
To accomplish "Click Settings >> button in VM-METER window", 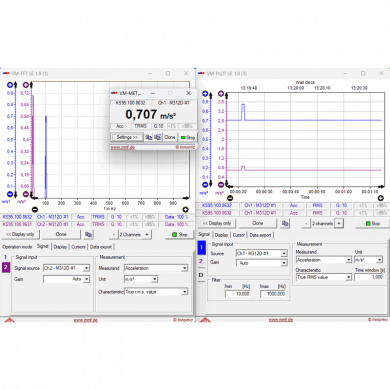I will click(x=127, y=137).
